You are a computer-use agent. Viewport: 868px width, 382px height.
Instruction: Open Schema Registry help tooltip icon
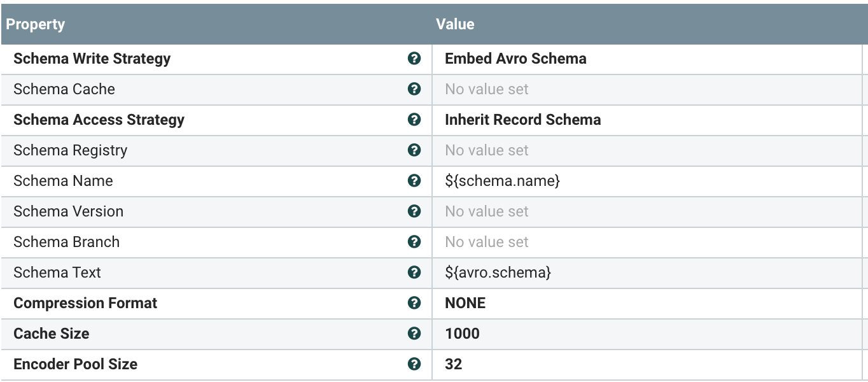(x=414, y=150)
